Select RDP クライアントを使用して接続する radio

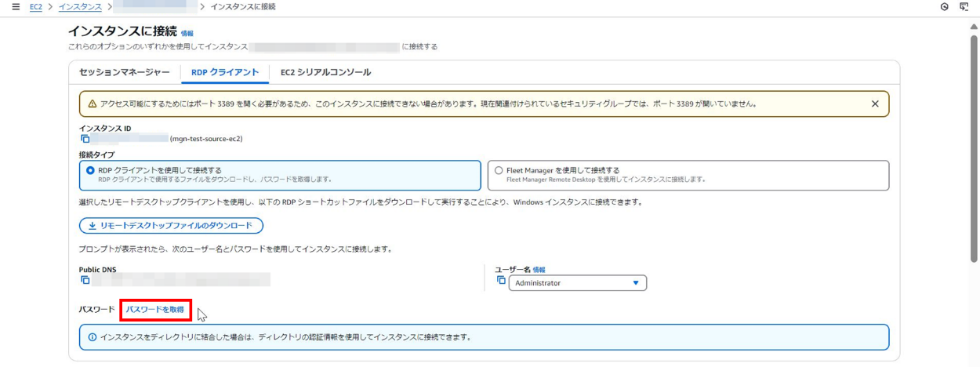[x=90, y=170]
